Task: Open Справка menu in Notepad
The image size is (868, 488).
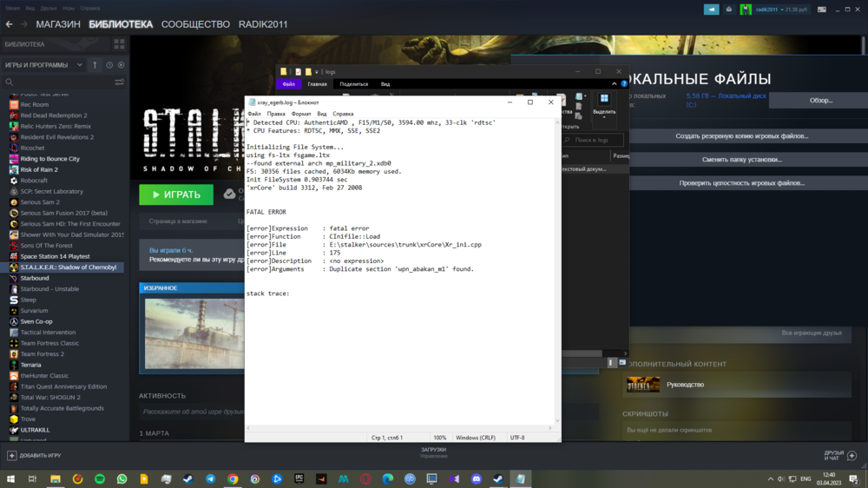Action: coord(343,114)
